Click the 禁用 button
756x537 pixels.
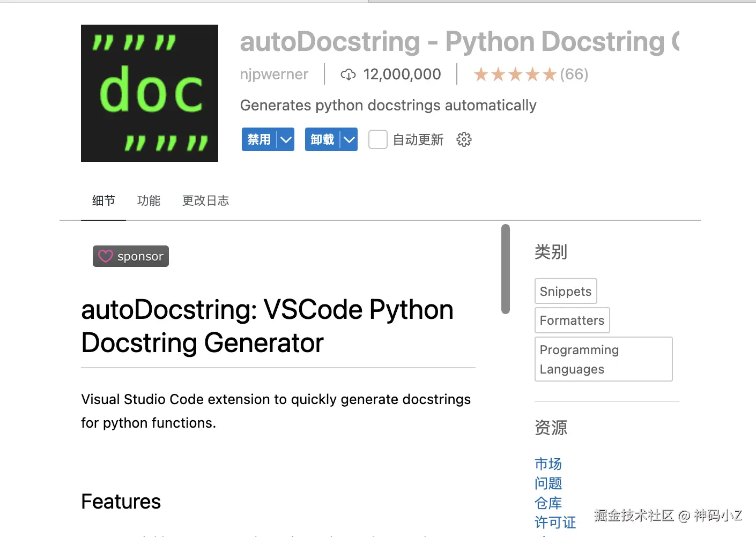[259, 140]
